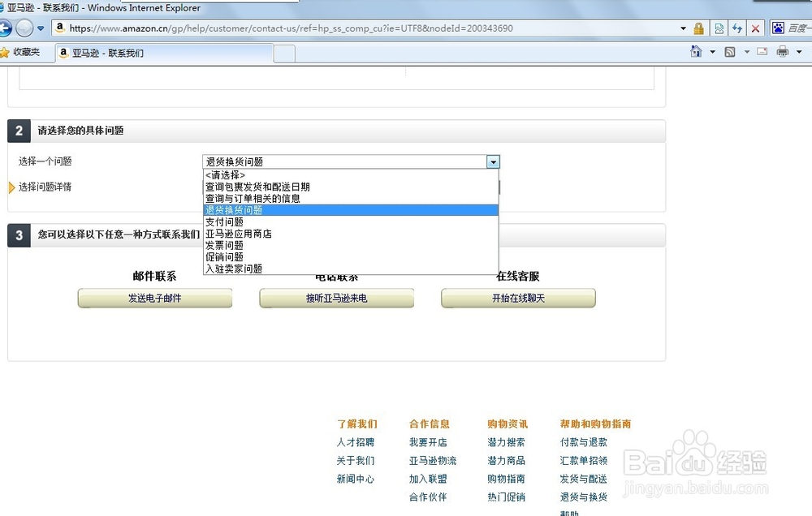Image resolution: width=812 pixels, height=516 pixels.
Task: Select 支付问题 from the open question list
Action: click(x=226, y=221)
